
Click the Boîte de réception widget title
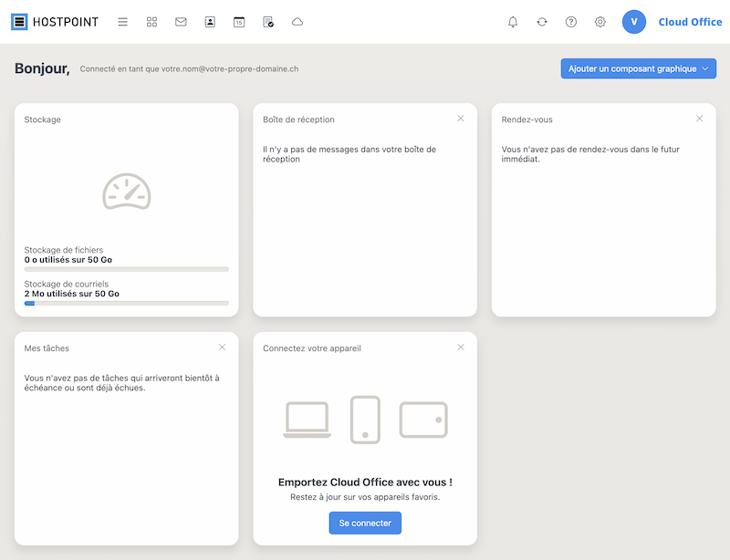tap(298, 119)
